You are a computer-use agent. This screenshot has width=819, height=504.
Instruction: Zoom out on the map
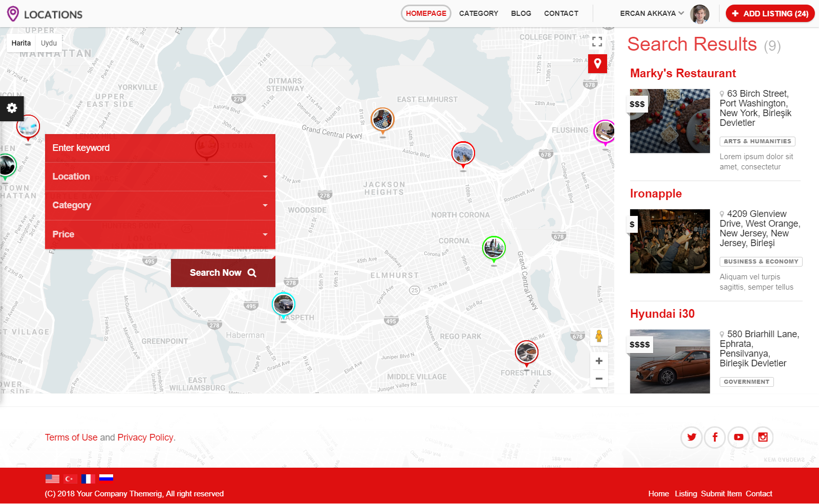coord(599,379)
